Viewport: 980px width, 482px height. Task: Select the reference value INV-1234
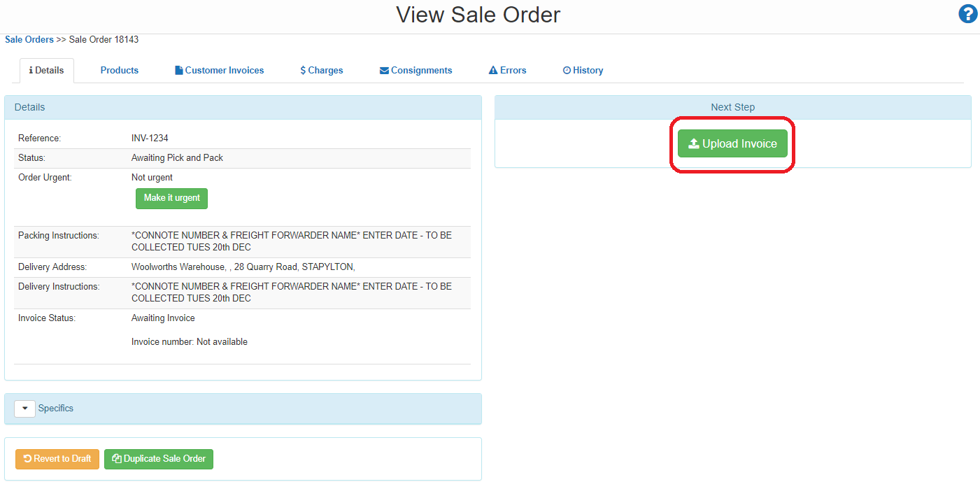coord(150,139)
